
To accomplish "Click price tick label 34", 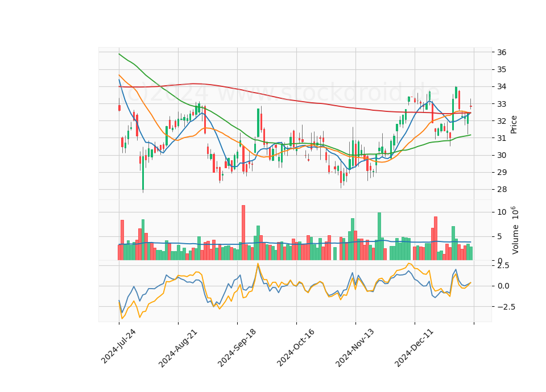I will [502, 86].
